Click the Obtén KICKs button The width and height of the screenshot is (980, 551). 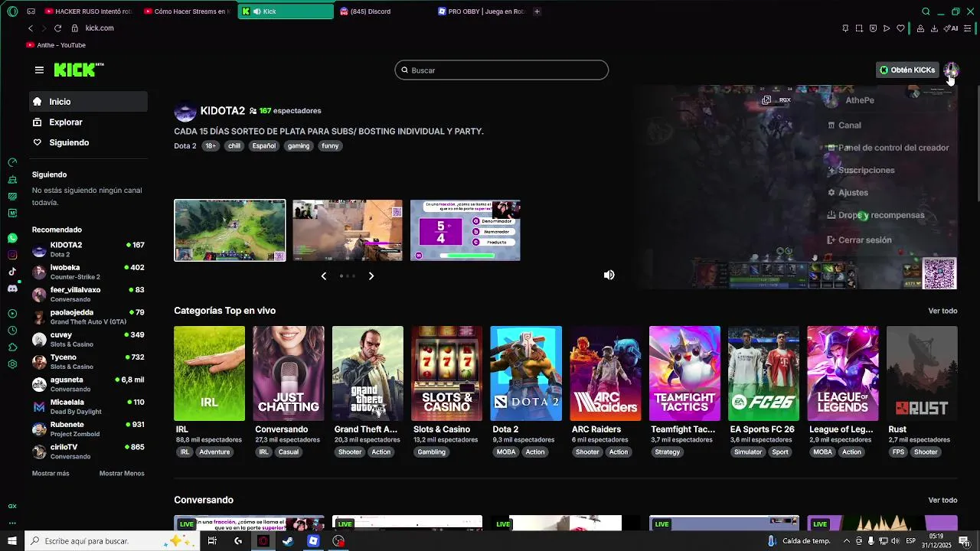(x=907, y=70)
